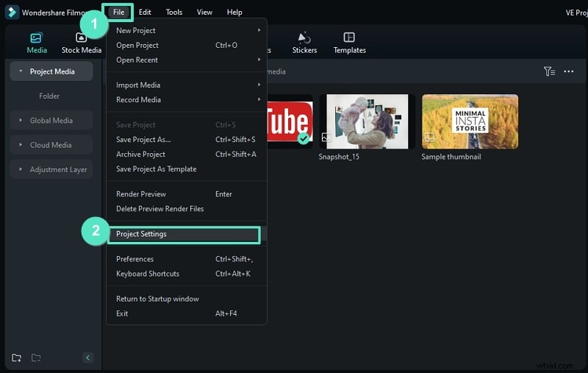Image resolution: width=588 pixels, height=373 pixels.
Task: Select Save Project As... menu entry
Action: click(187, 139)
